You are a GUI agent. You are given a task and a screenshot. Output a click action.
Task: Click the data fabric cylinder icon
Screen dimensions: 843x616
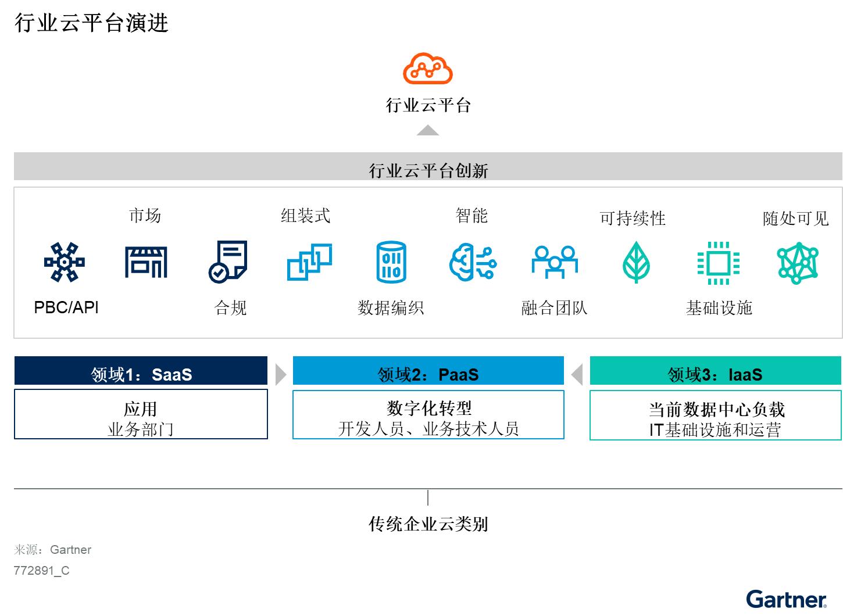click(x=391, y=262)
